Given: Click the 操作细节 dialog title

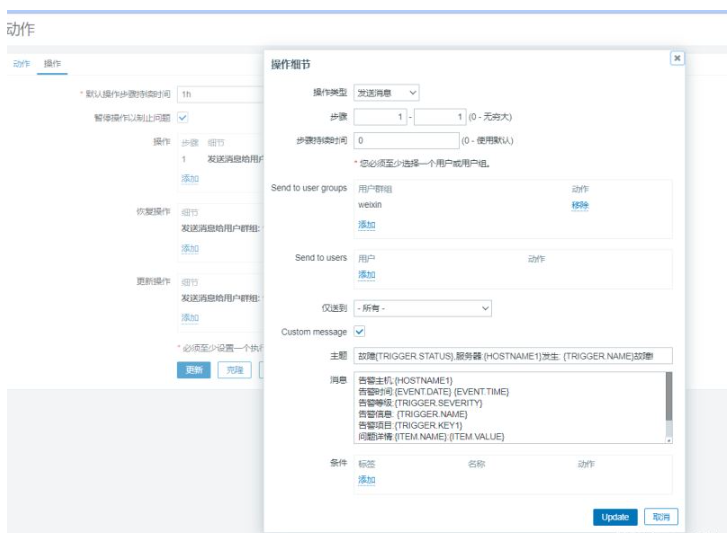Looking at the screenshot, I should pyautogui.click(x=291, y=65).
